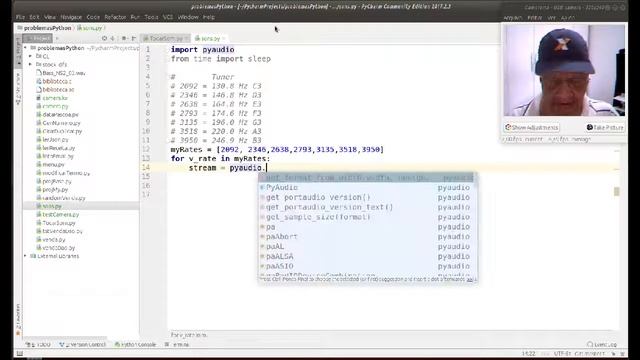Screen dimensions: 640x360
Task: Click the collapse all icon in Project panel
Action: coord(113,38)
